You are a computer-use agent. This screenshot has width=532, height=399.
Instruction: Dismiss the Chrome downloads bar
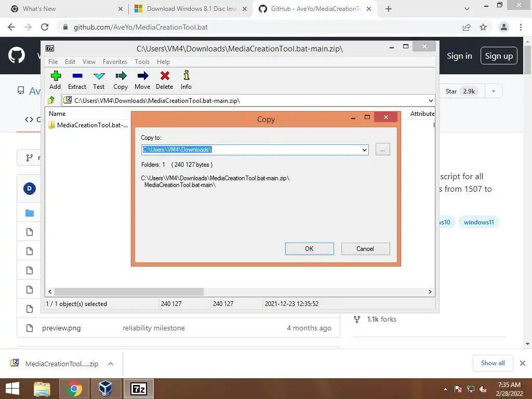523,363
